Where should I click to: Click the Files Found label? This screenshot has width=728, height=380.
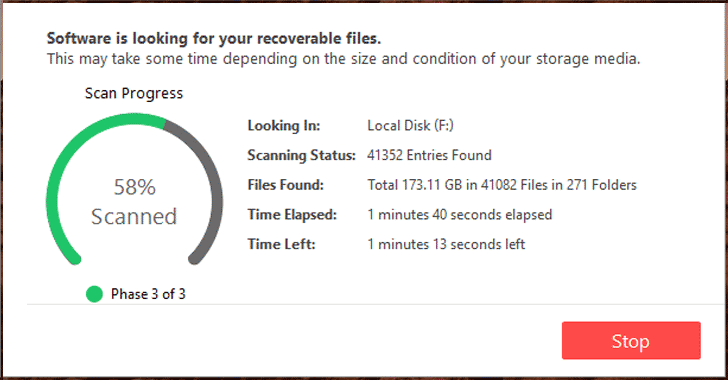tap(286, 185)
